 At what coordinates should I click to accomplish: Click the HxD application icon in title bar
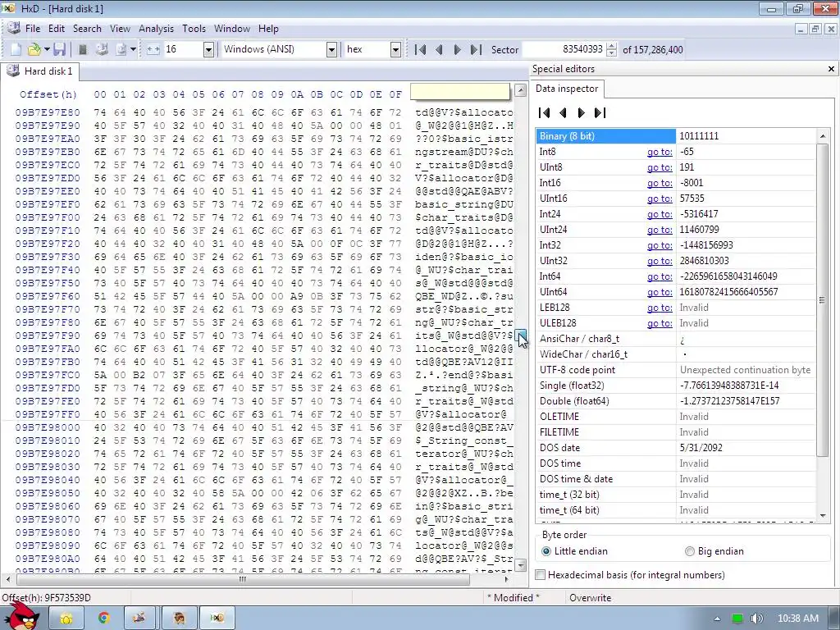8,8
